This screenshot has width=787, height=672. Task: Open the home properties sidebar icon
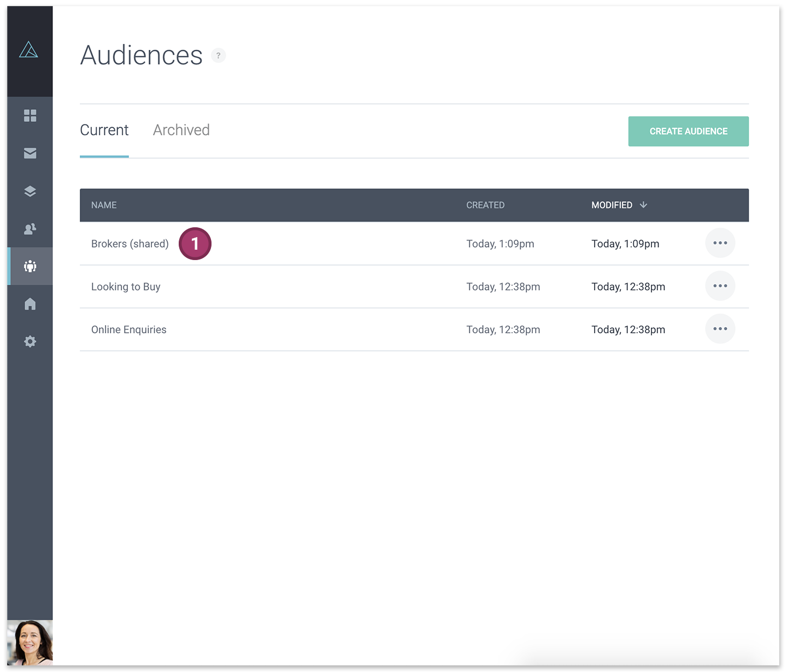click(30, 304)
